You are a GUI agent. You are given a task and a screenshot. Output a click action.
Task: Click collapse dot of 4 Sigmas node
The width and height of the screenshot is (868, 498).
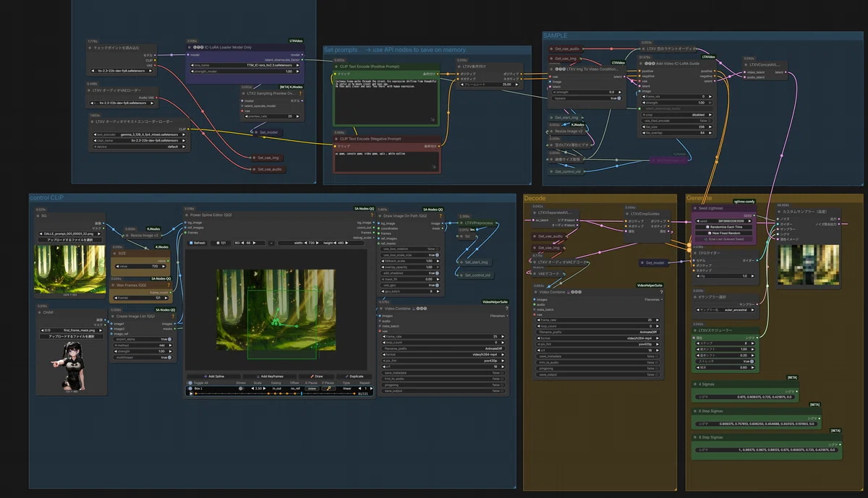point(694,384)
